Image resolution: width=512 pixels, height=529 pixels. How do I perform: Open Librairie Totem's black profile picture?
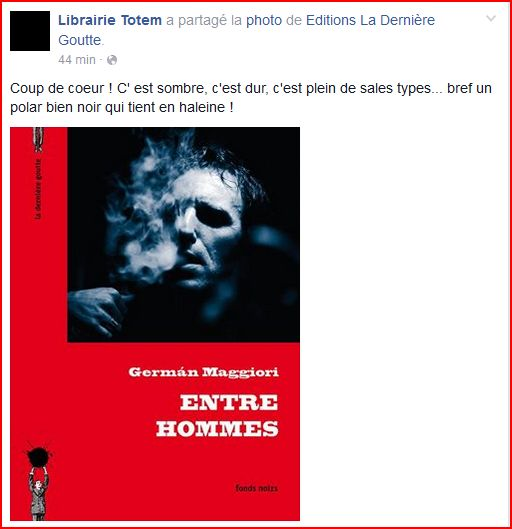coord(30,31)
